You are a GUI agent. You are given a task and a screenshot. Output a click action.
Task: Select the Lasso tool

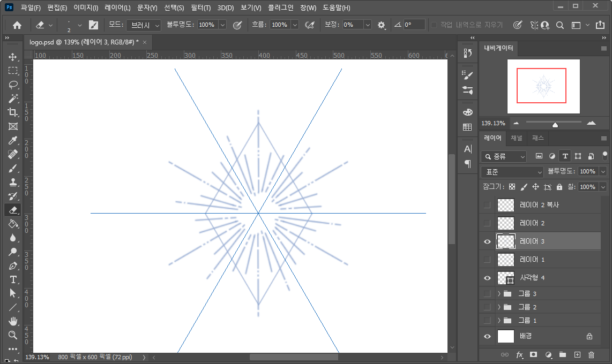point(13,85)
